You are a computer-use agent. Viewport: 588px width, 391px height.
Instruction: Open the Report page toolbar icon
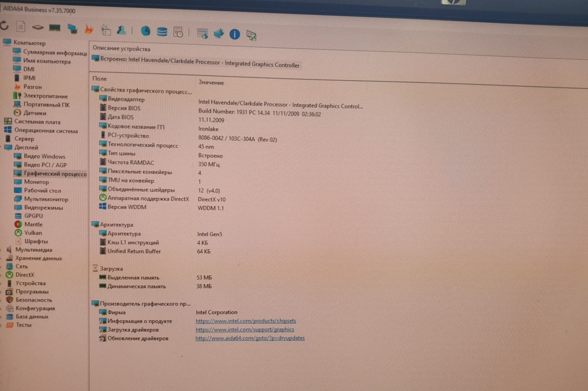(x=21, y=26)
